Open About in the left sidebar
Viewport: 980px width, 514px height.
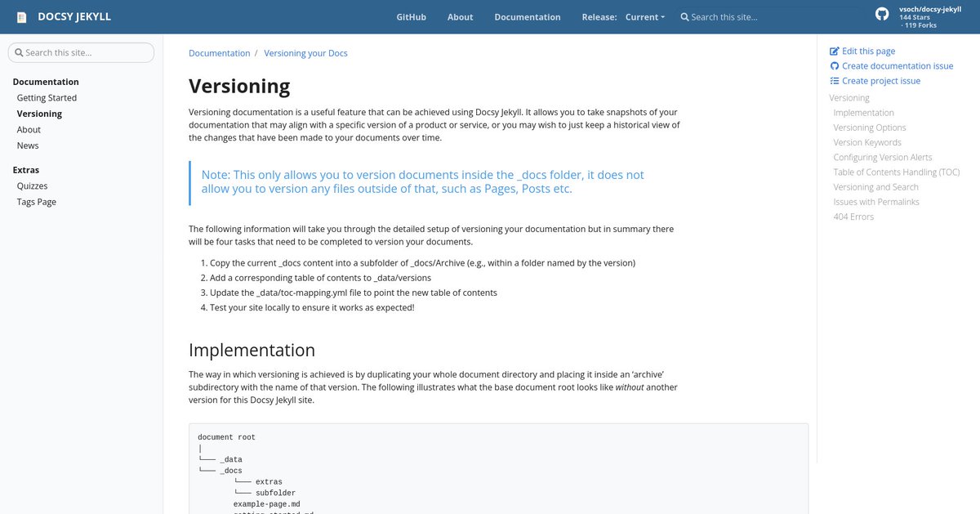click(29, 130)
